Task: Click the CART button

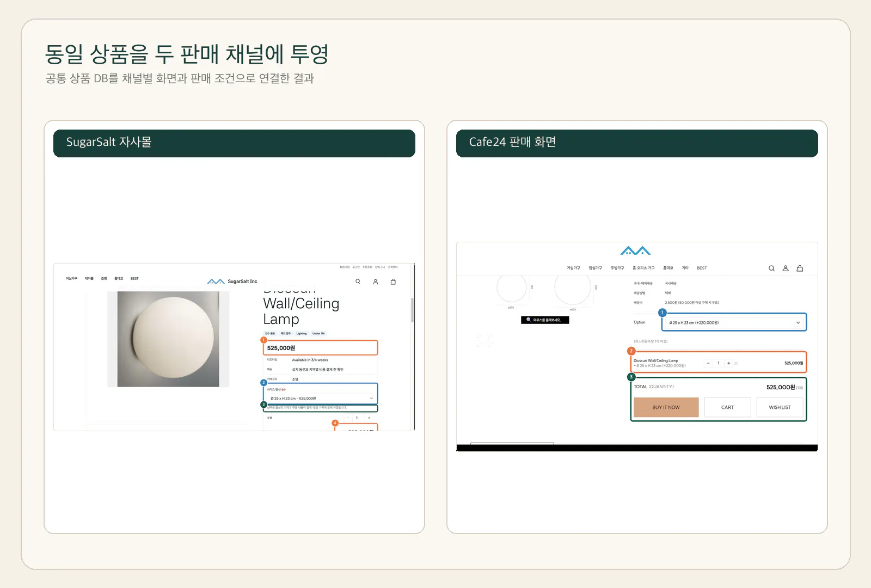Action: click(727, 407)
